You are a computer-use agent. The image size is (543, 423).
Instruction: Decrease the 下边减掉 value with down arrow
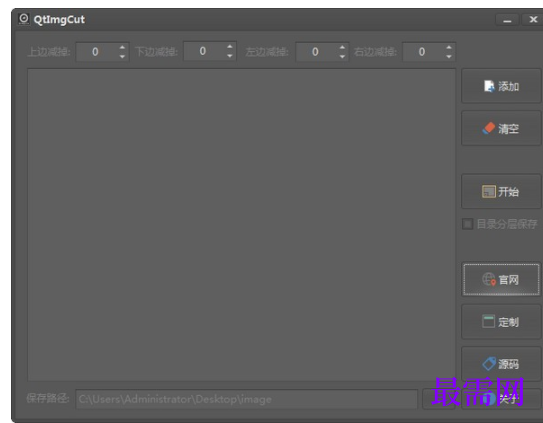[230, 56]
